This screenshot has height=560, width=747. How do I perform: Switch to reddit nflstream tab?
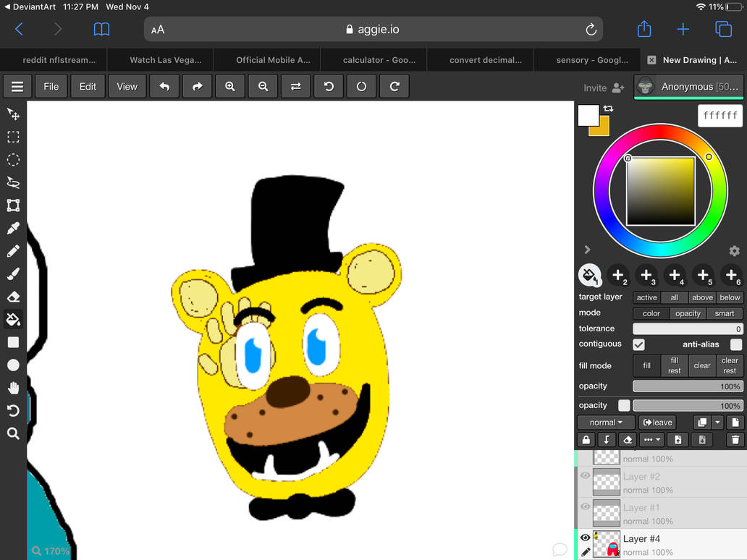(59, 60)
